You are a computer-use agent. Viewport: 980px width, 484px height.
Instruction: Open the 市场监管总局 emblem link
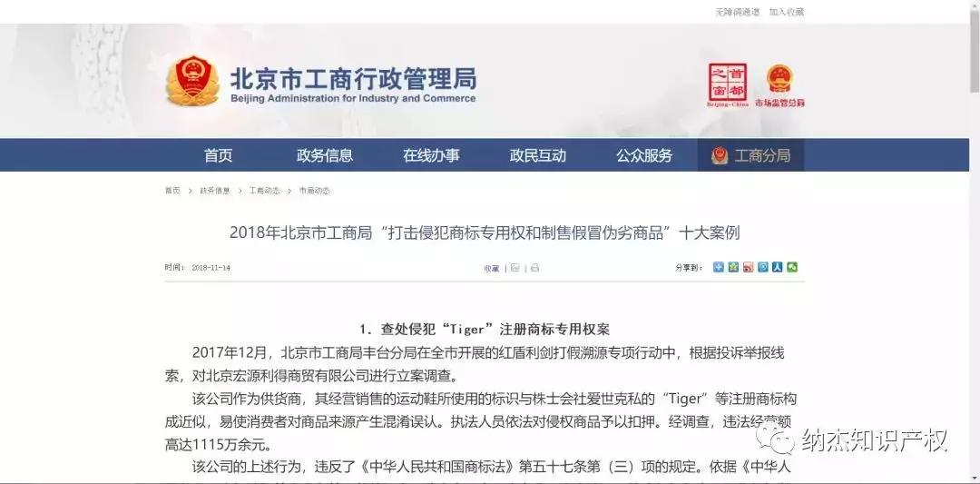(779, 85)
